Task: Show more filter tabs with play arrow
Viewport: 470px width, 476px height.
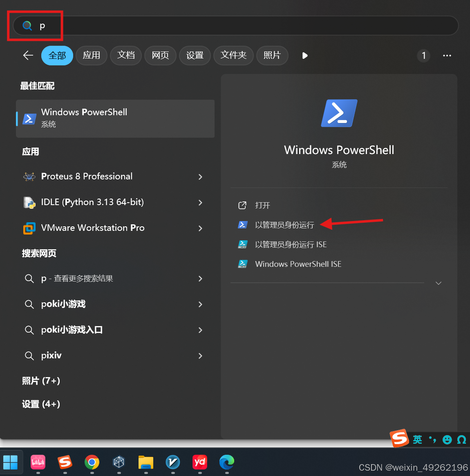Action: (305, 56)
